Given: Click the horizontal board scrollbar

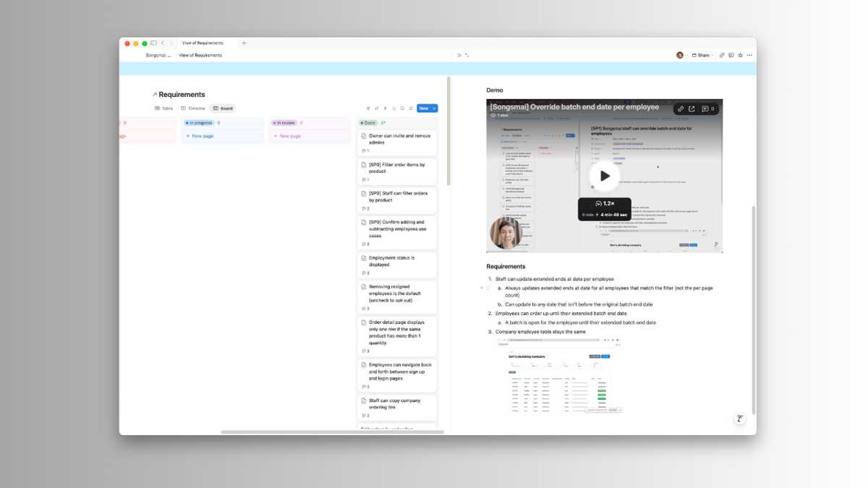Looking at the screenshot, I should [x=332, y=432].
